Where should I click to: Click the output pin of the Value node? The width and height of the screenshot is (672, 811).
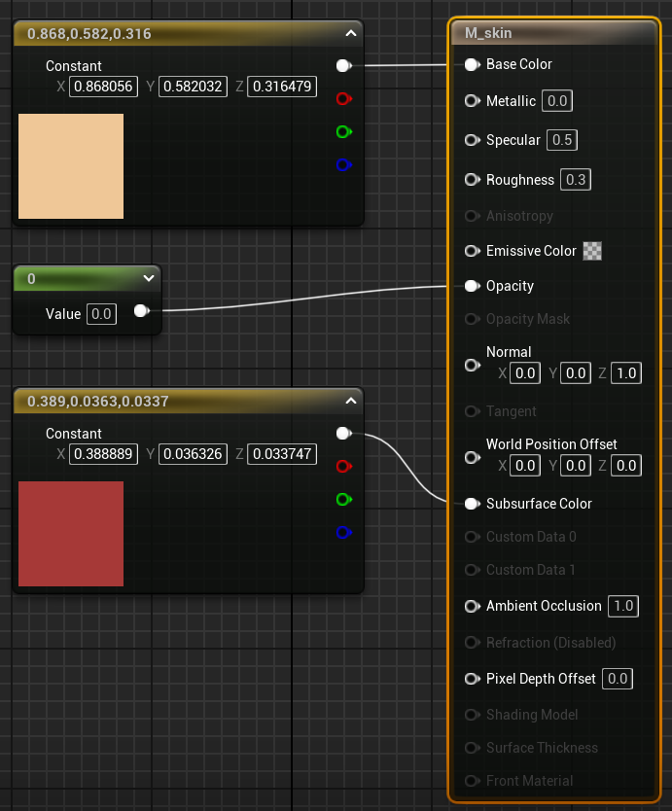(141, 311)
